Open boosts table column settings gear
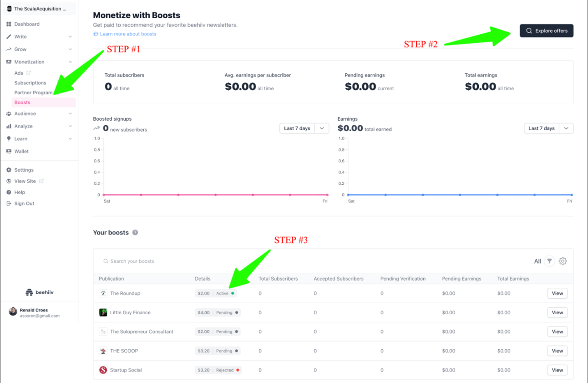This screenshot has height=383, width=588. (x=563, y=261)
